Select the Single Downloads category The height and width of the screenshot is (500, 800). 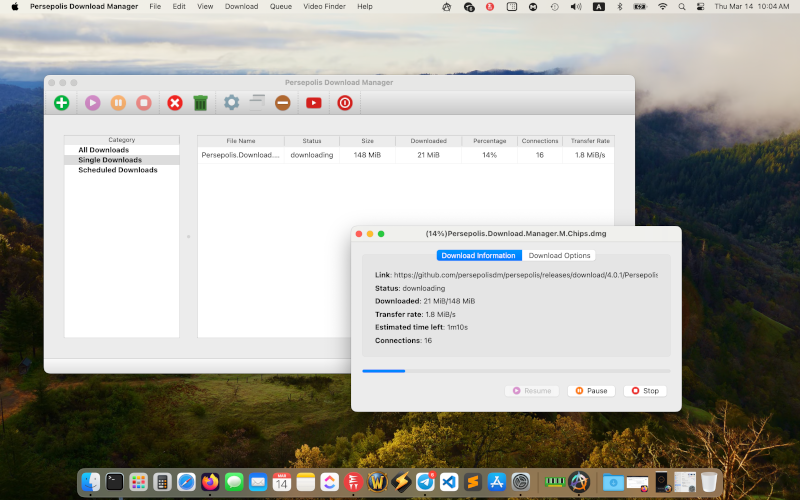point(110,160)
